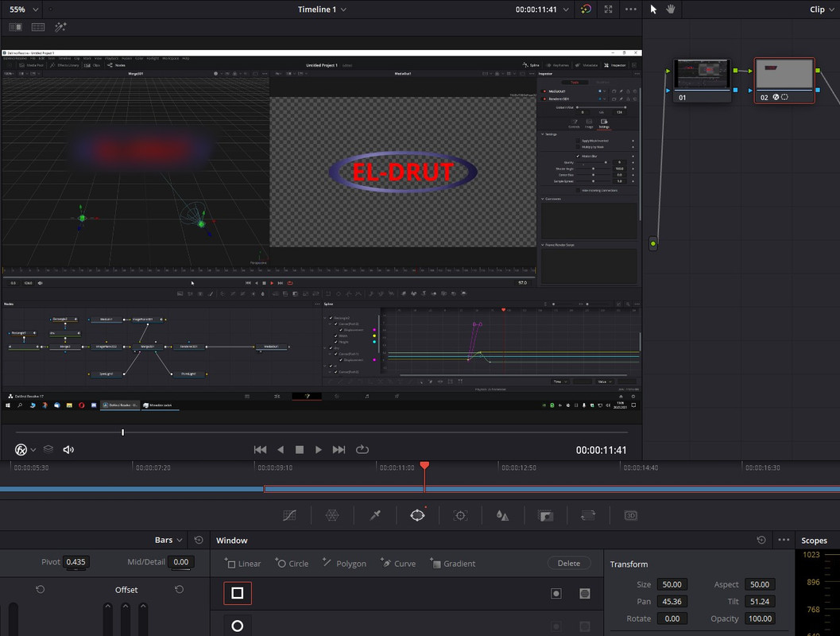The width and height of the screenshot is (840, 636).
Task: Open the Timeline 1 dropdown
Action: point(322,9)
